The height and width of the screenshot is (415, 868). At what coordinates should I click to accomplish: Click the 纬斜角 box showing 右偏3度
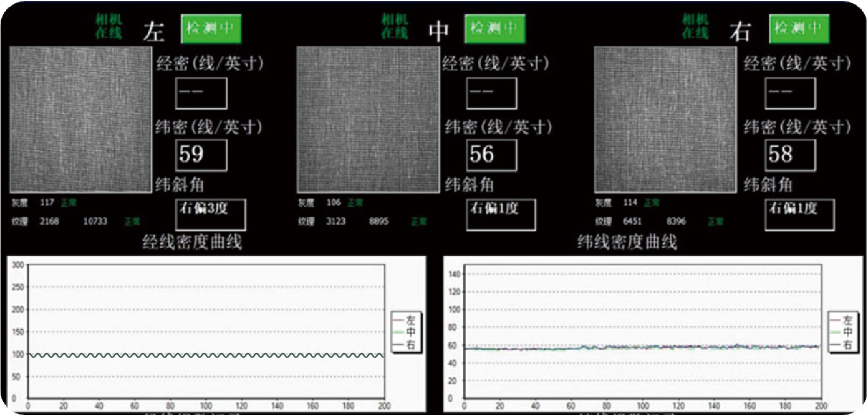click(210, 215)
